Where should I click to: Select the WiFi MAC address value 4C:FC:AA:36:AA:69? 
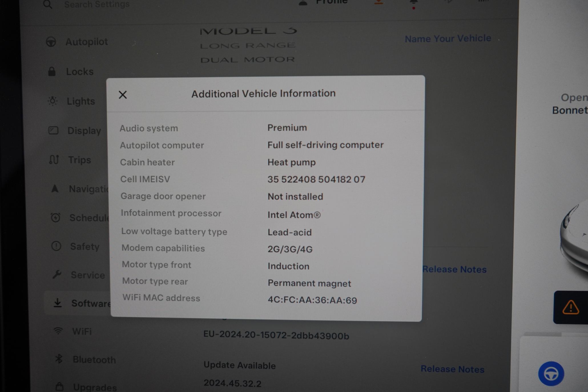[312, 300]
